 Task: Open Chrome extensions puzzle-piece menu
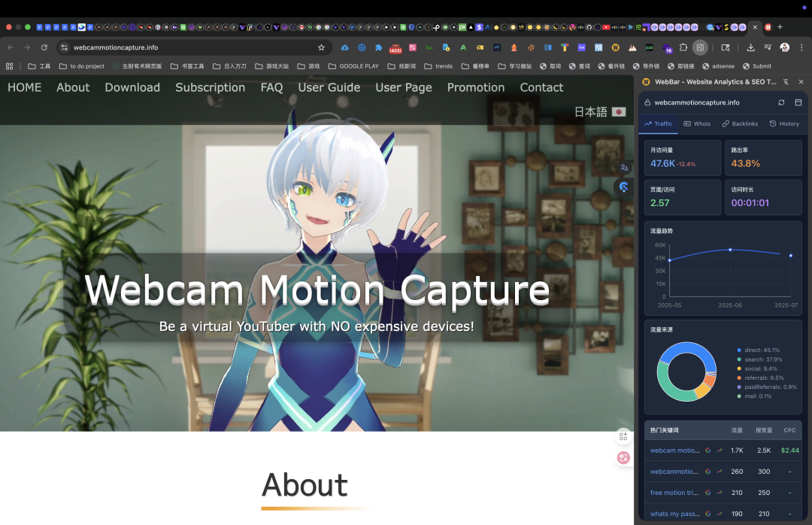click(683, 47)
